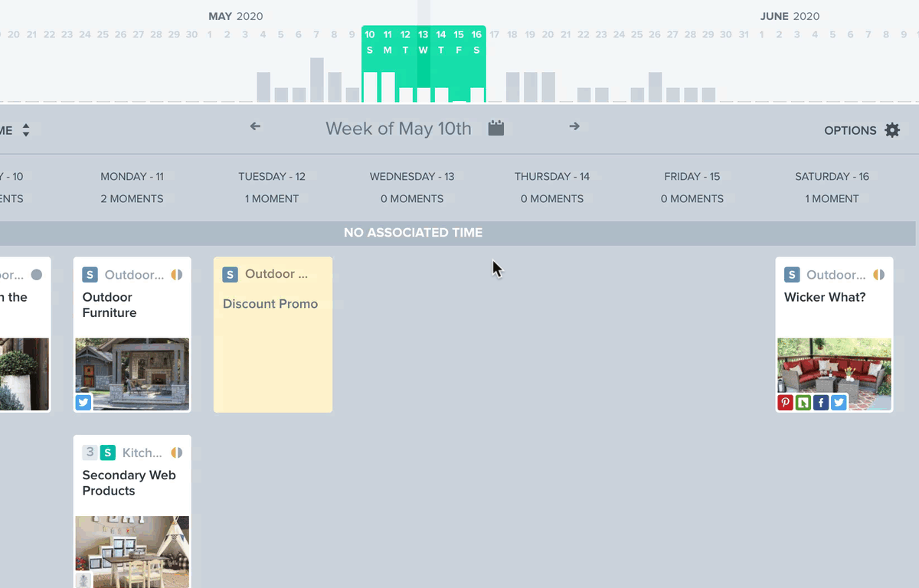Click status half-circle on Outdoor Furniture card
The width and height of the screenshot is (919, 588).
tap(177, 275)
